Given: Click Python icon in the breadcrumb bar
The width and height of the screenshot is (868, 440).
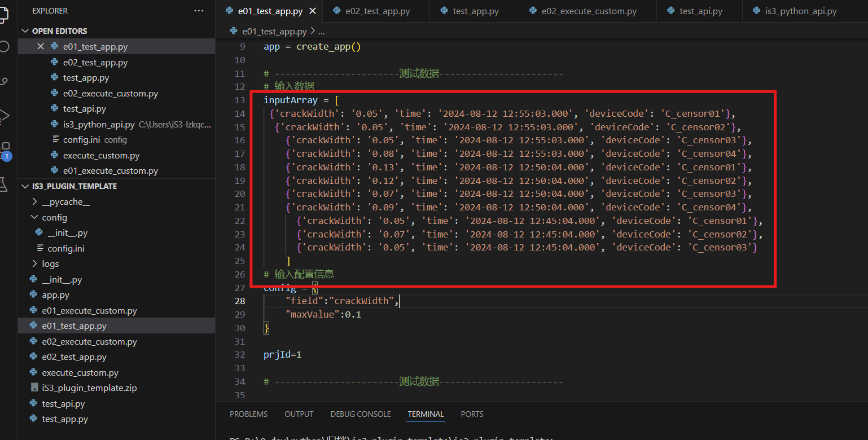Looking at the screenshot, I should (234, 32).
